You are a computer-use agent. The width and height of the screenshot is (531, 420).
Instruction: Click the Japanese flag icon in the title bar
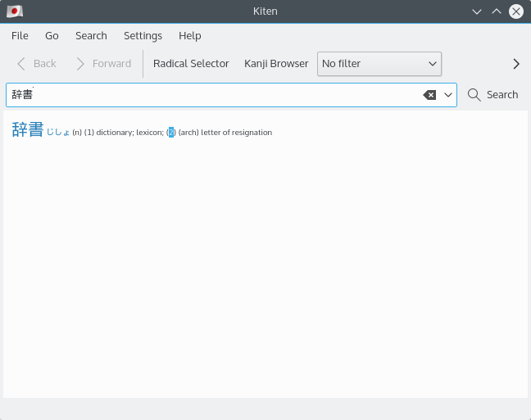[x=15, y=11]
